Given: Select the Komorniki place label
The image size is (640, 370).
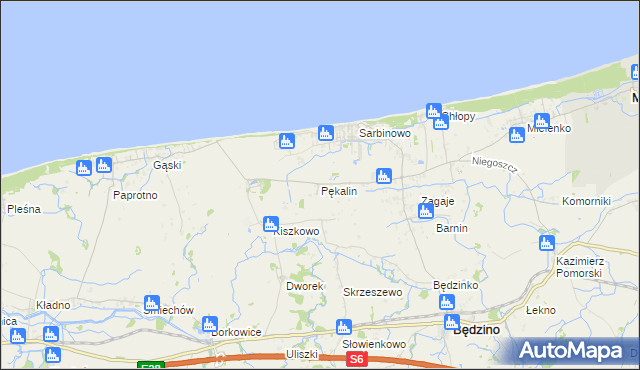Looking at the screenshot, I should 586,201.
